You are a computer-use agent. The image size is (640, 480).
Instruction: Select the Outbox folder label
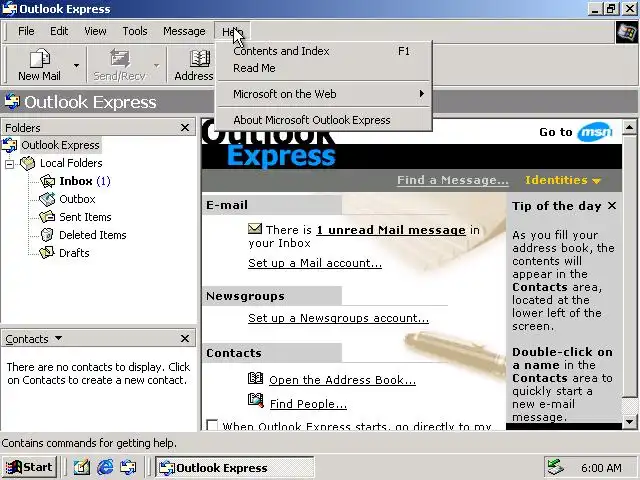click(77, 199)
